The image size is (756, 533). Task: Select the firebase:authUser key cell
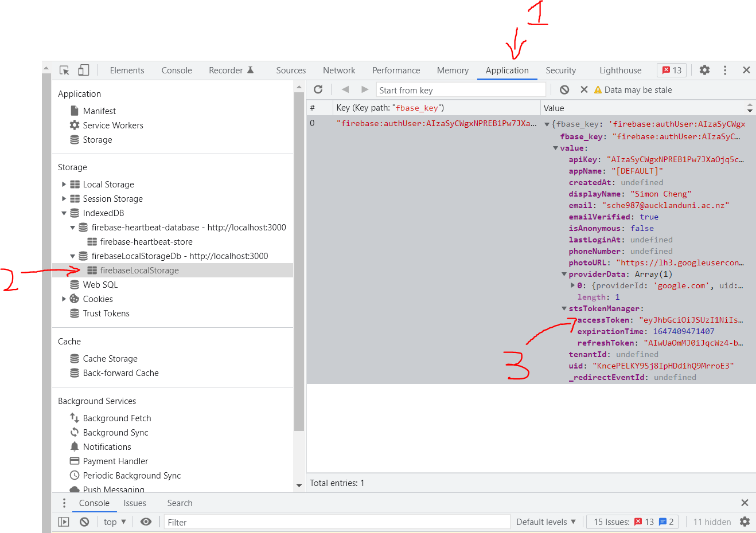tap(436, 124)
